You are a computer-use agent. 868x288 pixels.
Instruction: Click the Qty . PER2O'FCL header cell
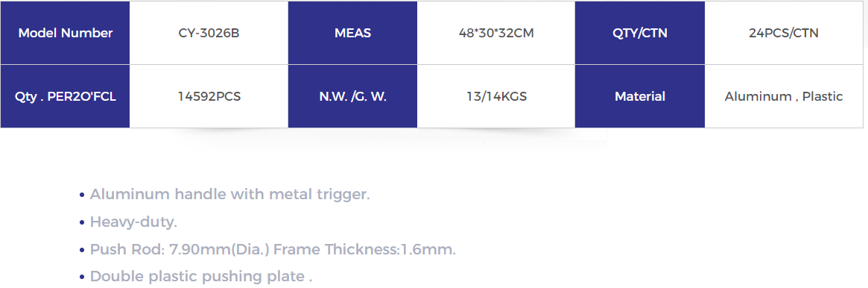tap(66, 96)
